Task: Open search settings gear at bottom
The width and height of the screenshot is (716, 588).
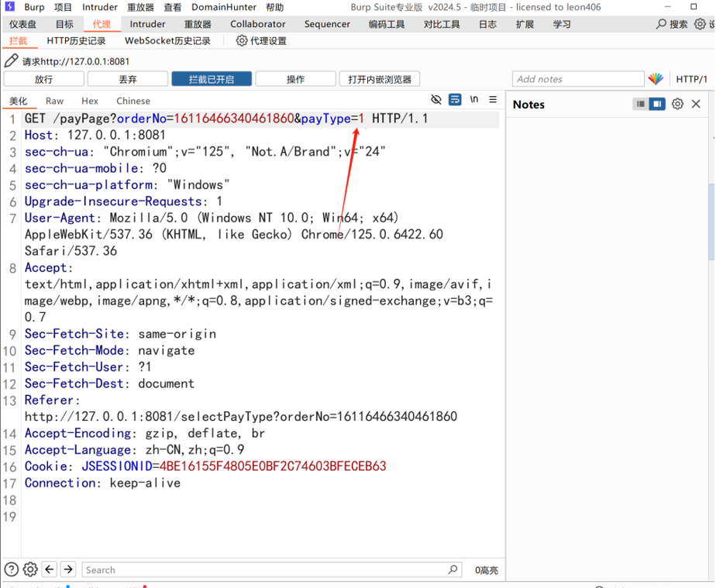Action: coord(30,569)
